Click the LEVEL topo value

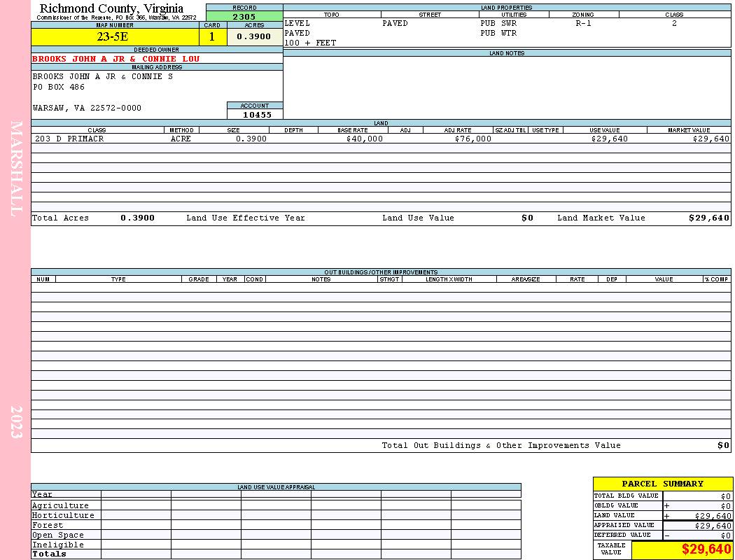click(x=297, y=23)
